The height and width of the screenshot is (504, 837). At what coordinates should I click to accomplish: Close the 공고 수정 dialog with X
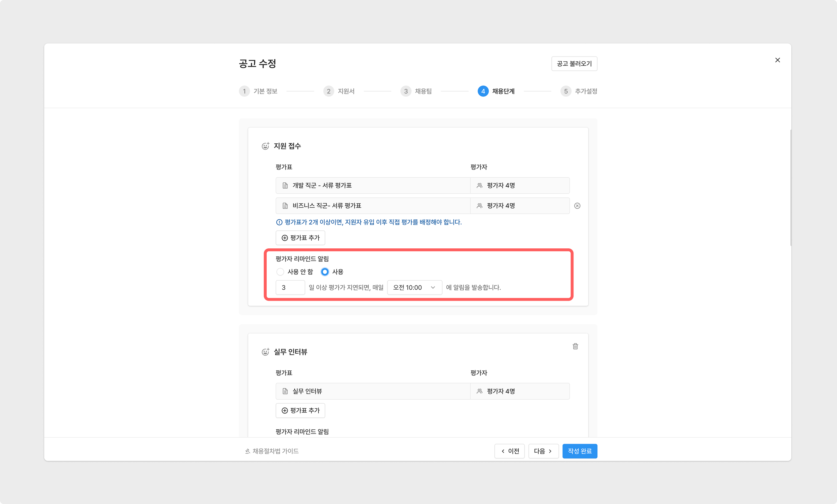click(777, 60)
